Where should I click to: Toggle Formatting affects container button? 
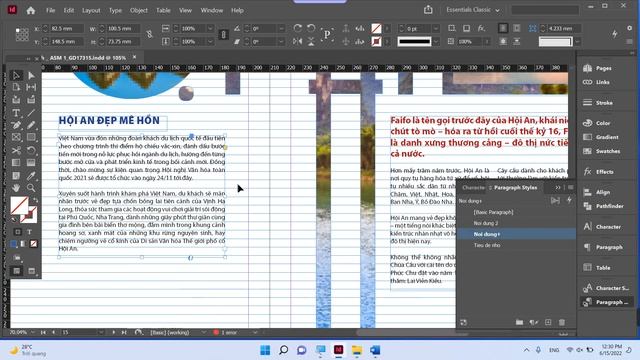click(x=18, y=232)
